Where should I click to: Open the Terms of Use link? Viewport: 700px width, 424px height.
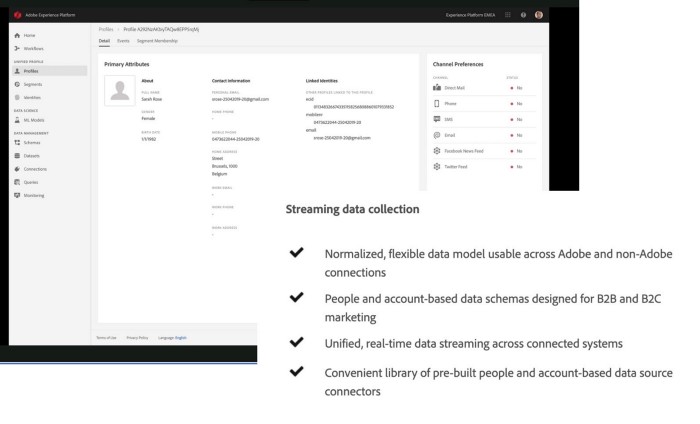106,338
